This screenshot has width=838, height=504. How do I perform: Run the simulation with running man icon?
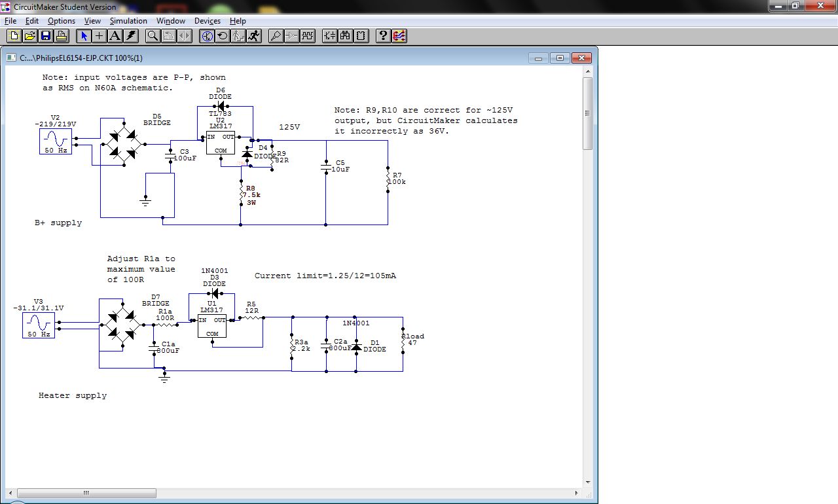[255, 36]
